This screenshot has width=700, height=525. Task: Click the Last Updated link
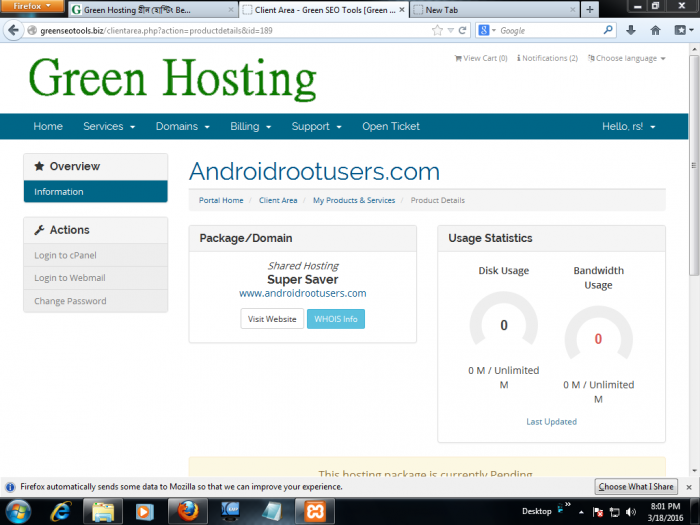point(551,421)
